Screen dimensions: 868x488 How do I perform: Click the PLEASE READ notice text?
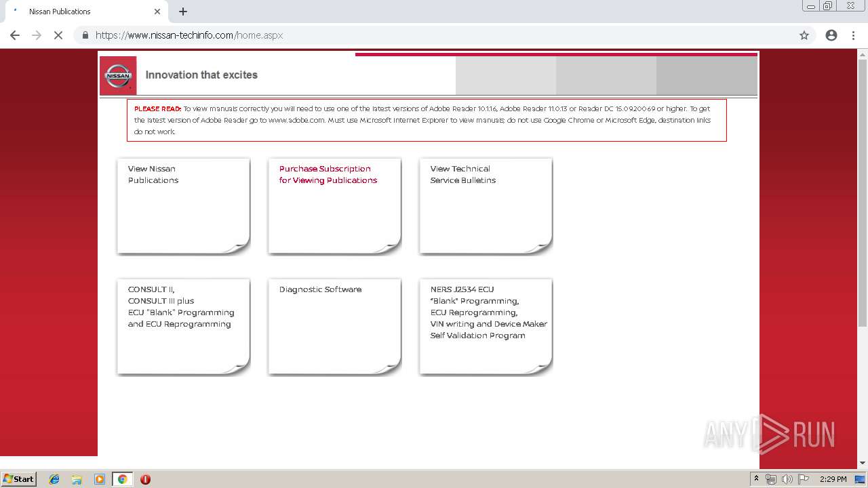click(427, 120)
